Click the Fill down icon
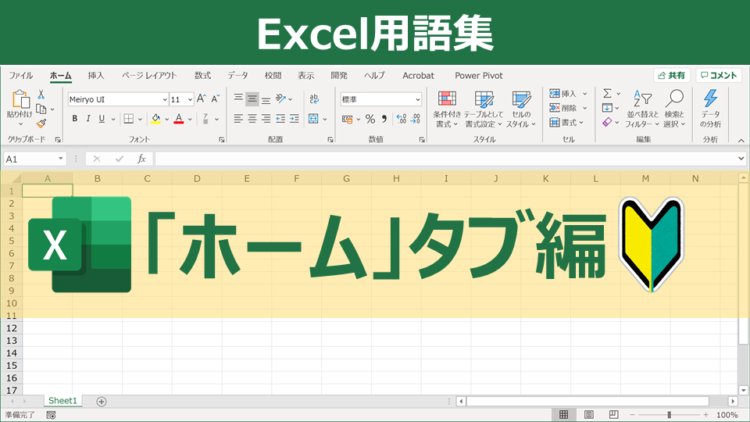 (607, 108)
